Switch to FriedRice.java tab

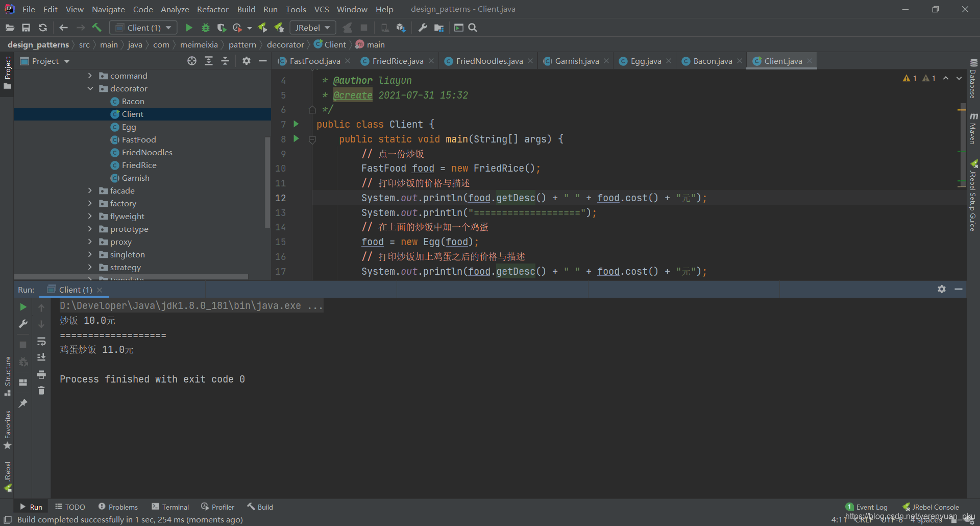[x=398, y=61]
